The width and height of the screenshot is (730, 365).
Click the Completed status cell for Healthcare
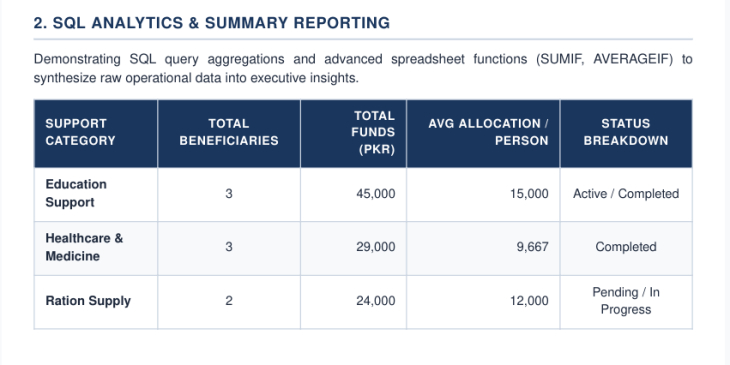pyautogui.click(x=626, y=247)
